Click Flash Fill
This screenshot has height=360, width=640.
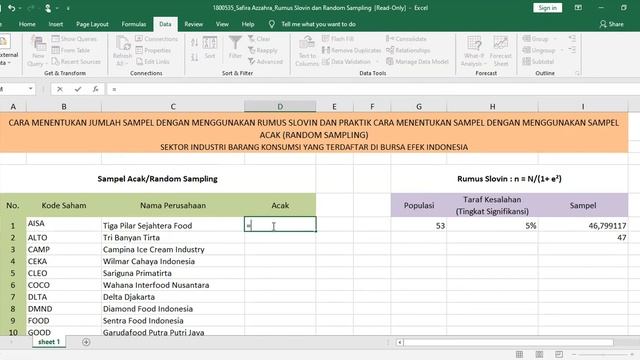click(338, 39)
